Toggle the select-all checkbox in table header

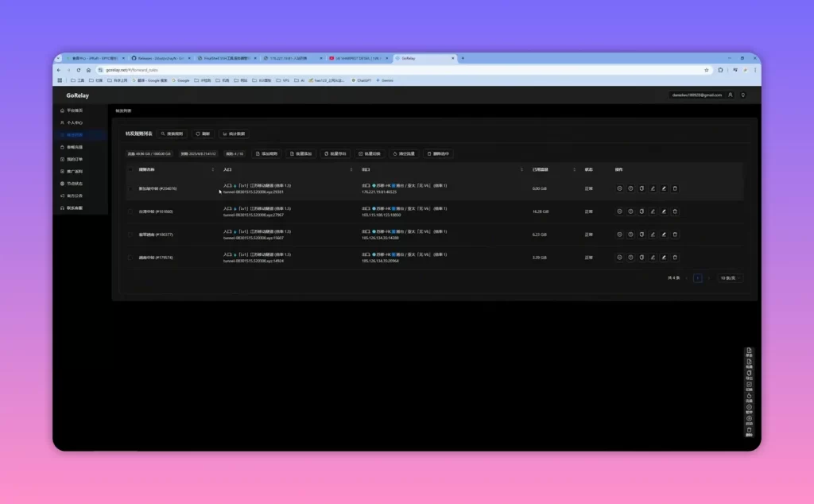tap(130, 170)
